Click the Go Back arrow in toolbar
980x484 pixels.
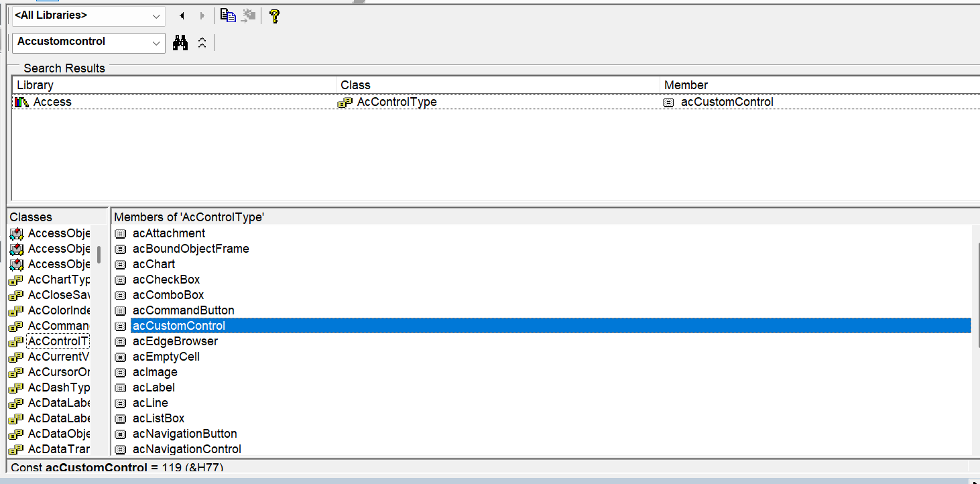coord(182,16)
